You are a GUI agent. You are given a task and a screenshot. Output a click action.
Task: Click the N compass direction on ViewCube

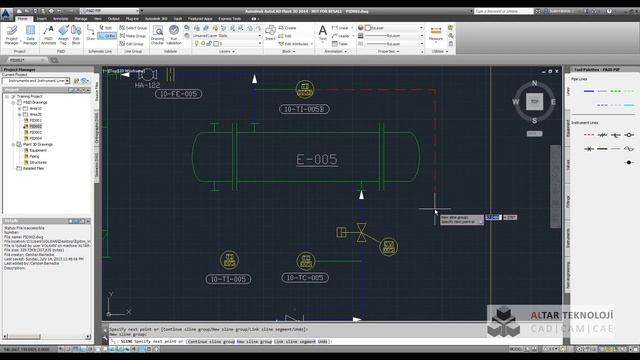pyautogui.click(x=534, y=83)
